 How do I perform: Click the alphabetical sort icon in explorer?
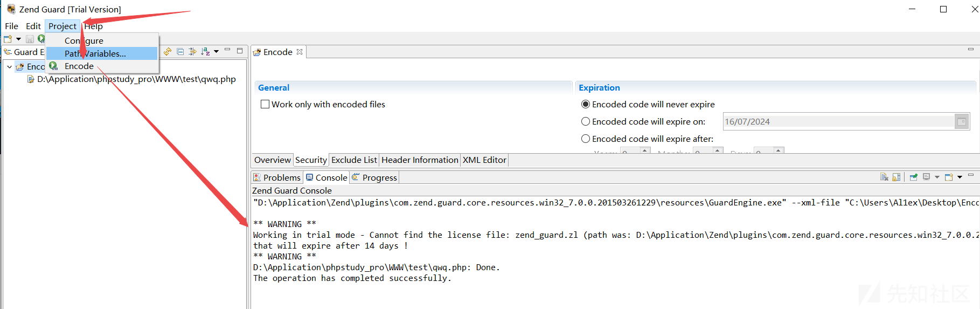click(205, 52)
